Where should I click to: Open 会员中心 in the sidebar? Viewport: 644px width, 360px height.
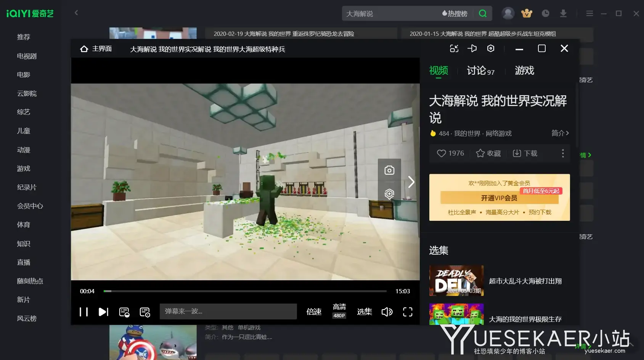point(30,206)
